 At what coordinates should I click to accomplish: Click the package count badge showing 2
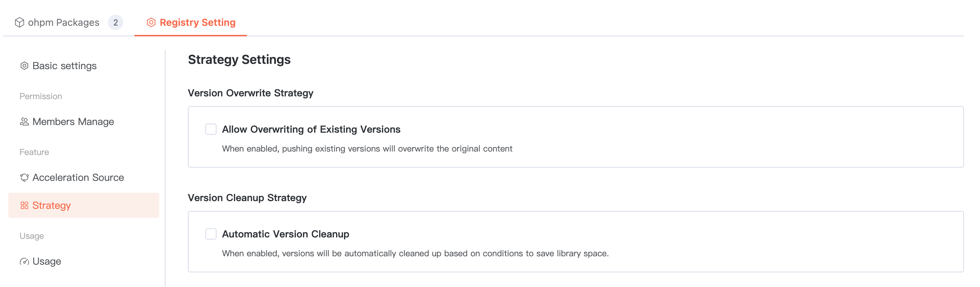[116, 22]
